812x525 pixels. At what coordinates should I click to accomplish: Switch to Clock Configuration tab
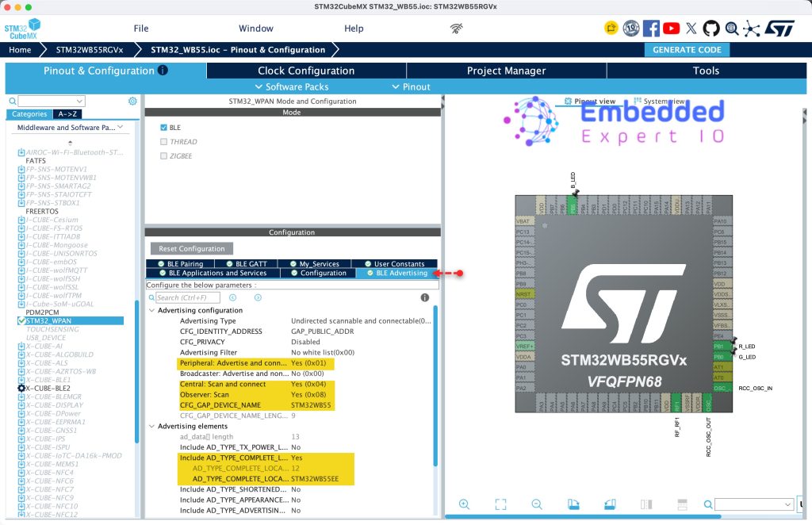pyautogui.click(x=306, y=71)
